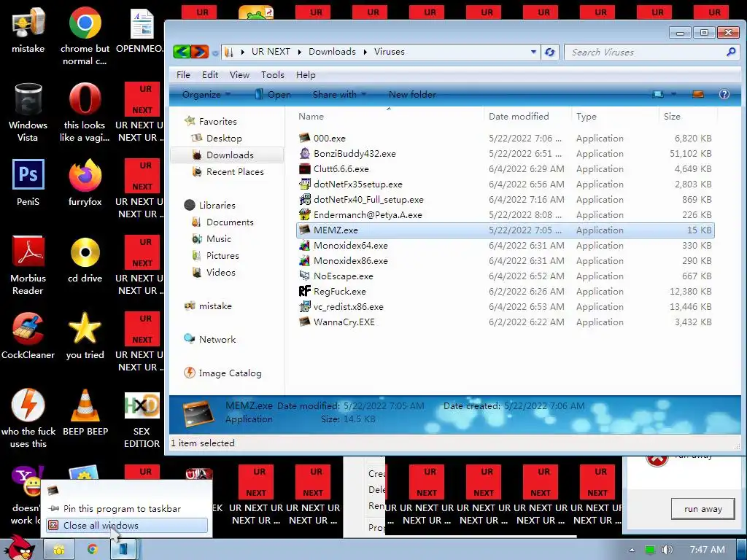The height and width of the screenshot is (560, 747).
Task: Select 'Recent Places' in navigation pane
Action: pos(235,171)
